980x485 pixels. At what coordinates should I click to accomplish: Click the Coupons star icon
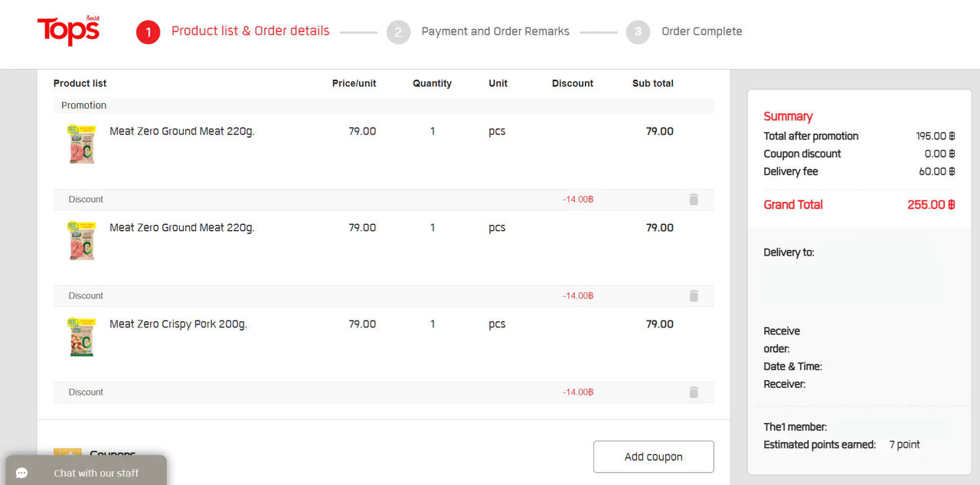coord(67,452)
